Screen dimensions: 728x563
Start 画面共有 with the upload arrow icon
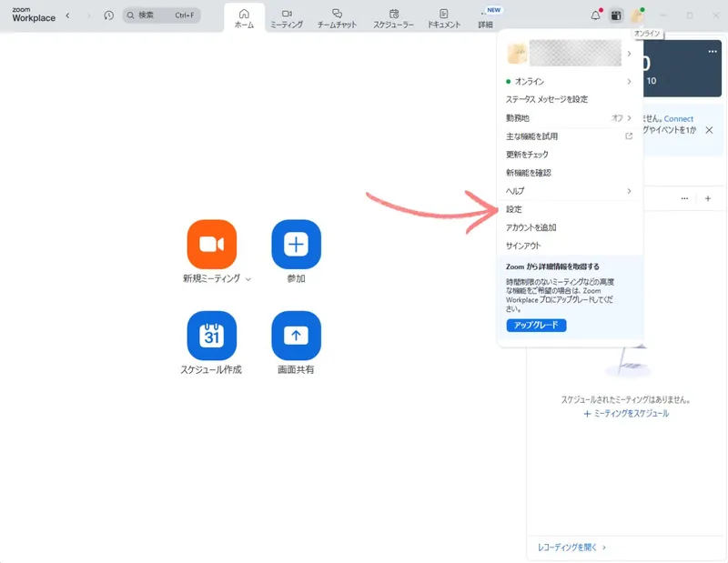point(296,335)
